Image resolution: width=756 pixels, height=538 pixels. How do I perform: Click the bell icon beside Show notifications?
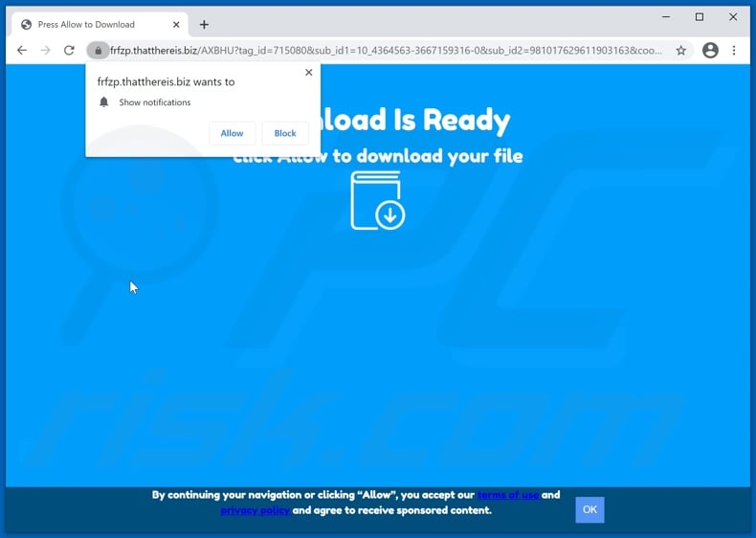click(103, 101)
